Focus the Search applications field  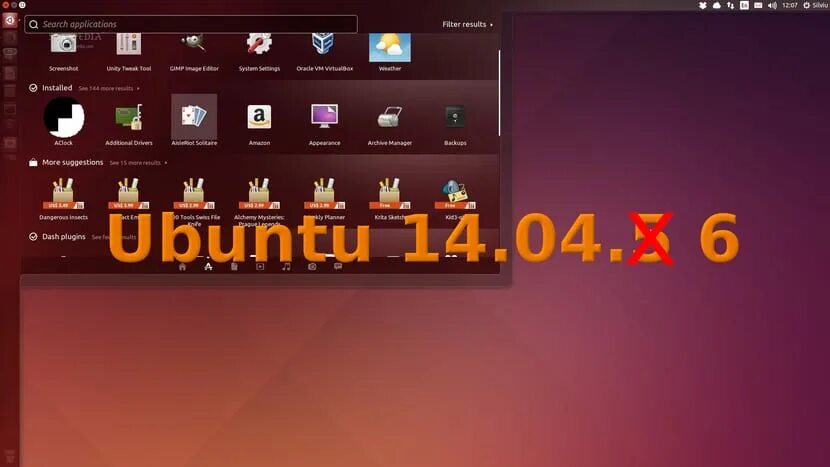click(x=191, y=24)
